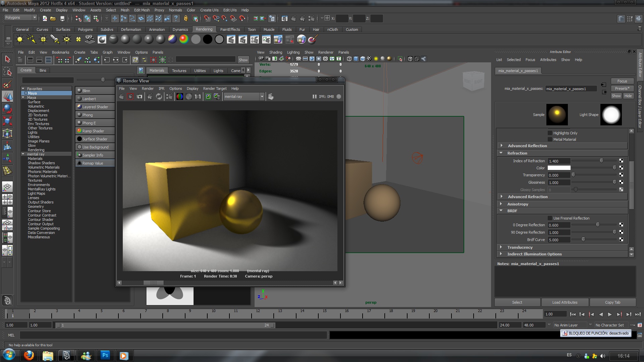The height and width of the screenshot is (362, 644).
Task: Enable Use Fresnel Reflection checkbox
Action: click(x=550, y=218)
